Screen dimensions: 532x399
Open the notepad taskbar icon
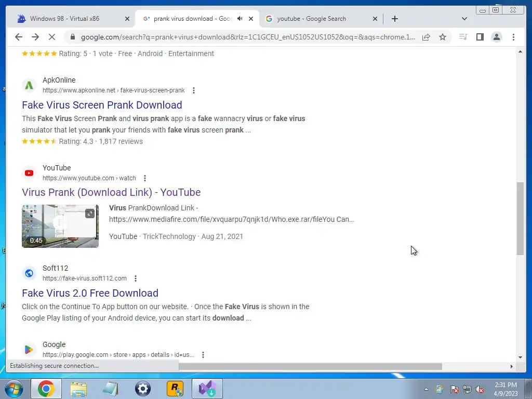tap(111, 389)
